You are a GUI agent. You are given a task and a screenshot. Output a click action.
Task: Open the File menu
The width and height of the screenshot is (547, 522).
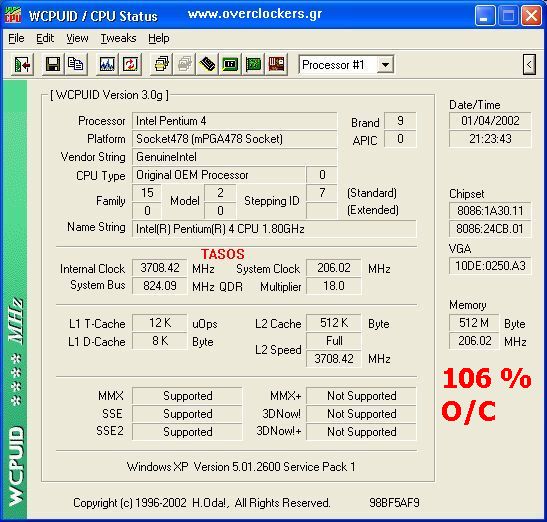coord(16,38)
